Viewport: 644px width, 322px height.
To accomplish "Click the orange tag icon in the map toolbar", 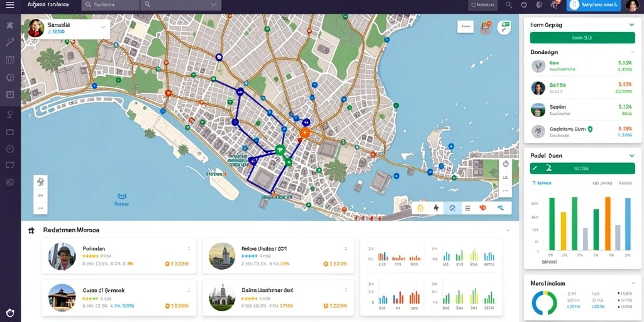I will [483, 208].
